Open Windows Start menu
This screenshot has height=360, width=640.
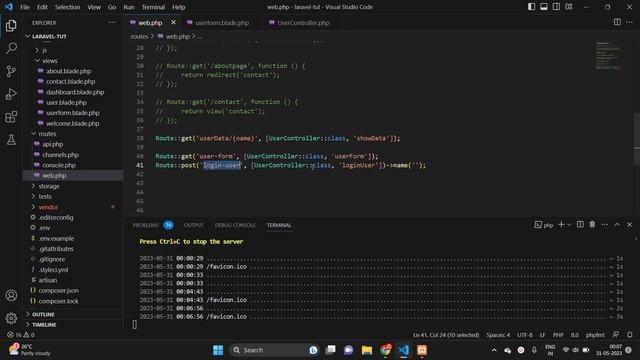pyautogui.click(x=218, y=350)
